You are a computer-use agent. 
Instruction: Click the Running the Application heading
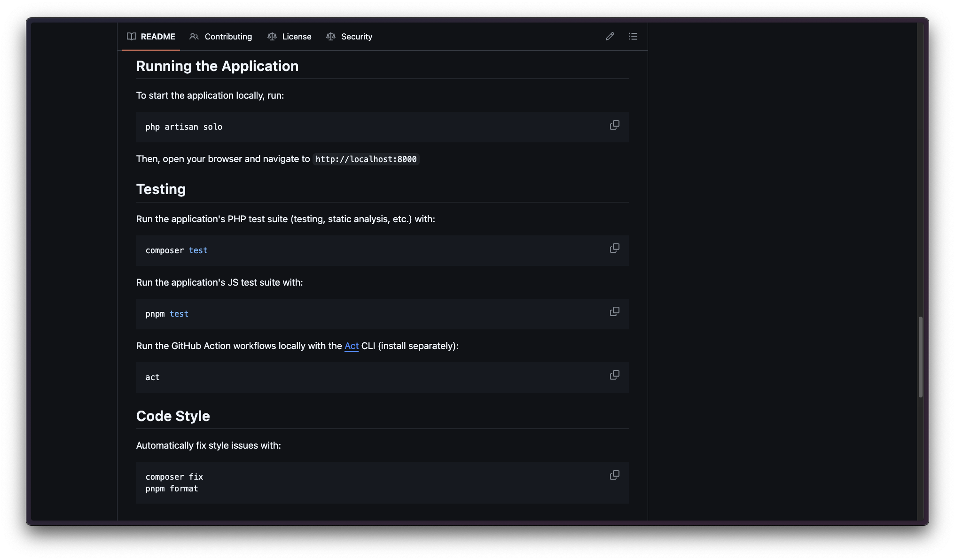217,66
